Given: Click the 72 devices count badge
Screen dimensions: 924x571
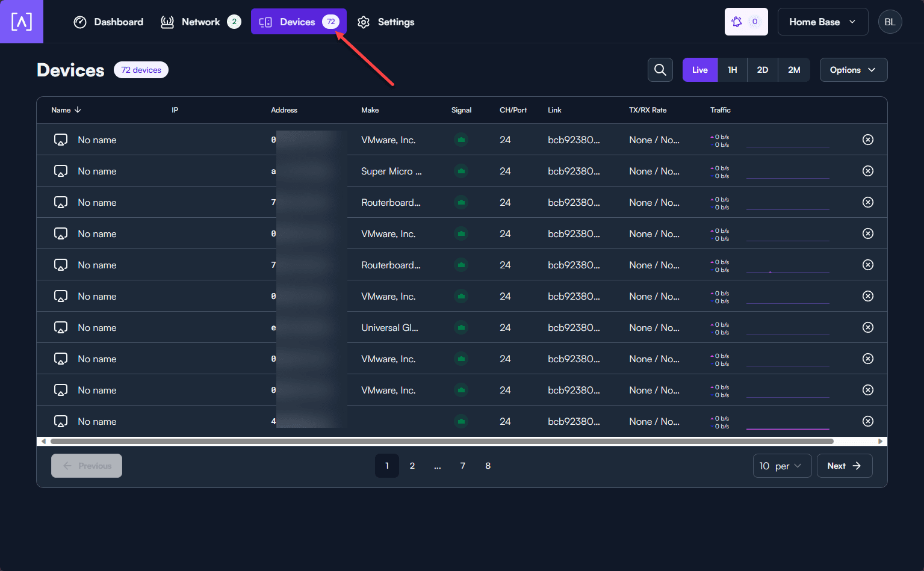Looking at the screenshot, I should point(141,70).
